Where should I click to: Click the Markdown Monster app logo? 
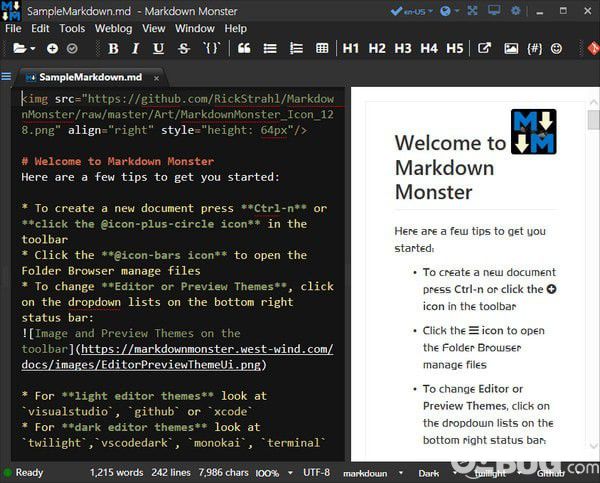point(11,11)
